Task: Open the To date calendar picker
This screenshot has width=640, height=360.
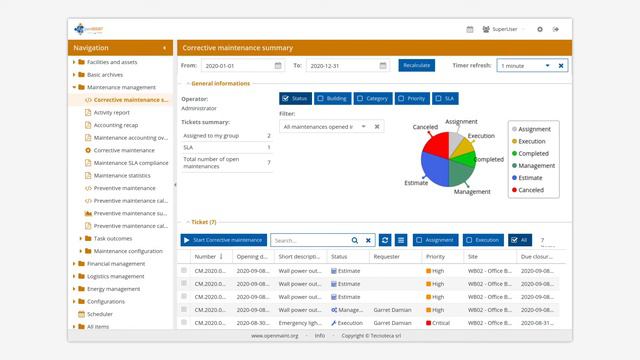Action: coord(383,66)
